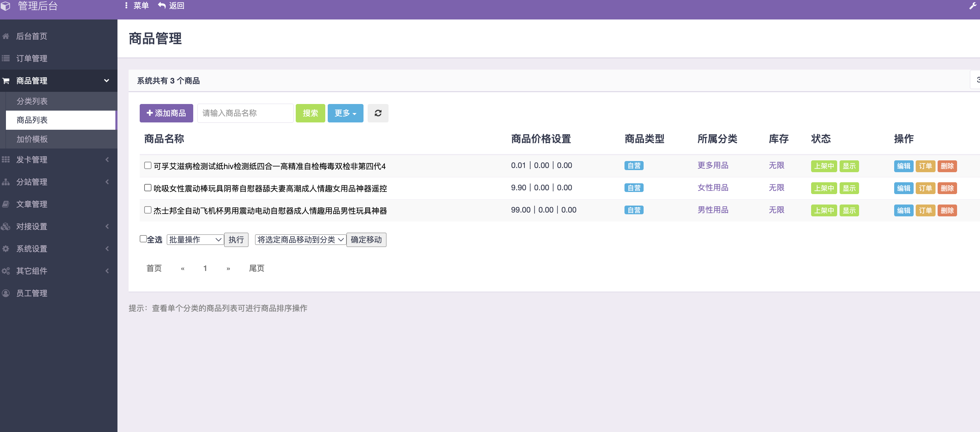Click the 后台首页 home icon in sidebar

pyautogui.click(x=6, y=36)
